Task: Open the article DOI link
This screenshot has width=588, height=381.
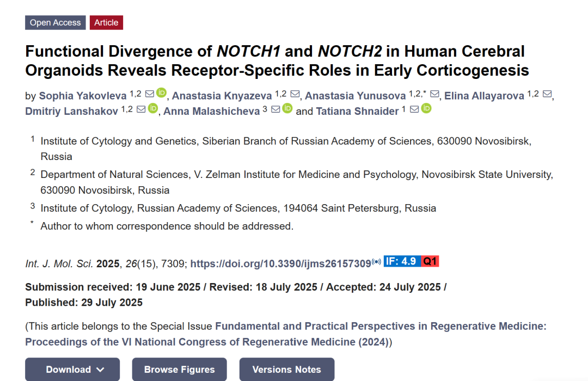Action: point(280,263)
